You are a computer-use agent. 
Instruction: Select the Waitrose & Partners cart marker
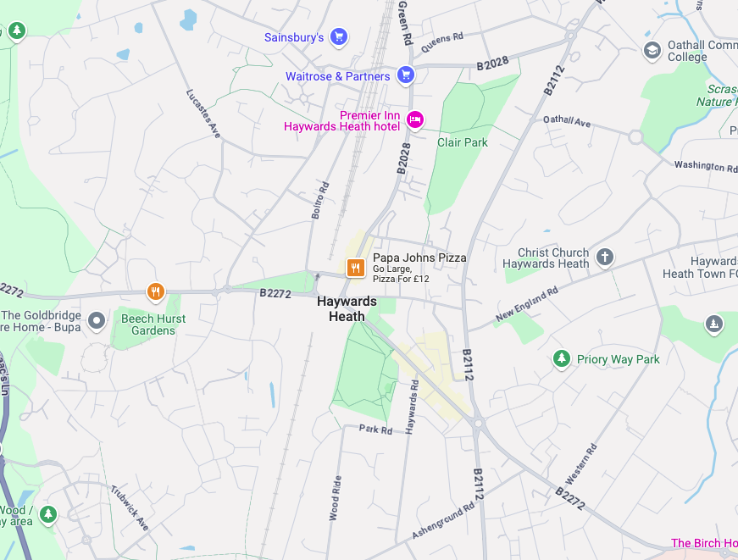(x=405, y=75)
